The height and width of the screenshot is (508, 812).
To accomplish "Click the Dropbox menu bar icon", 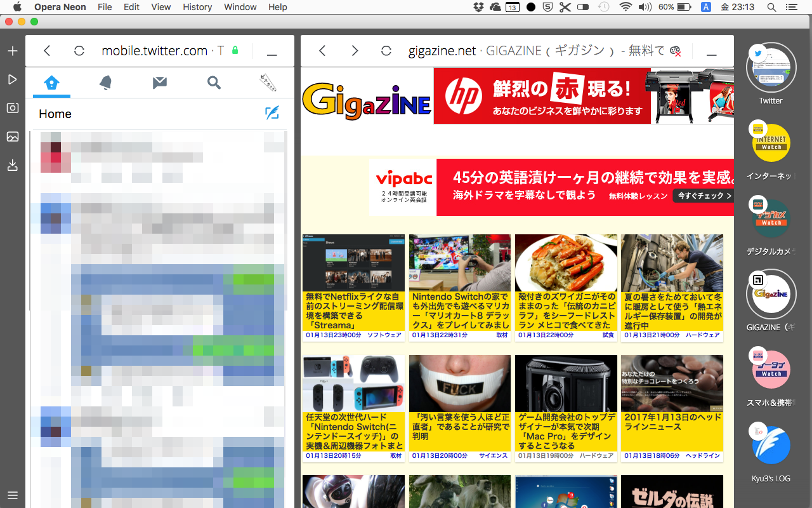I will (479, 7).
